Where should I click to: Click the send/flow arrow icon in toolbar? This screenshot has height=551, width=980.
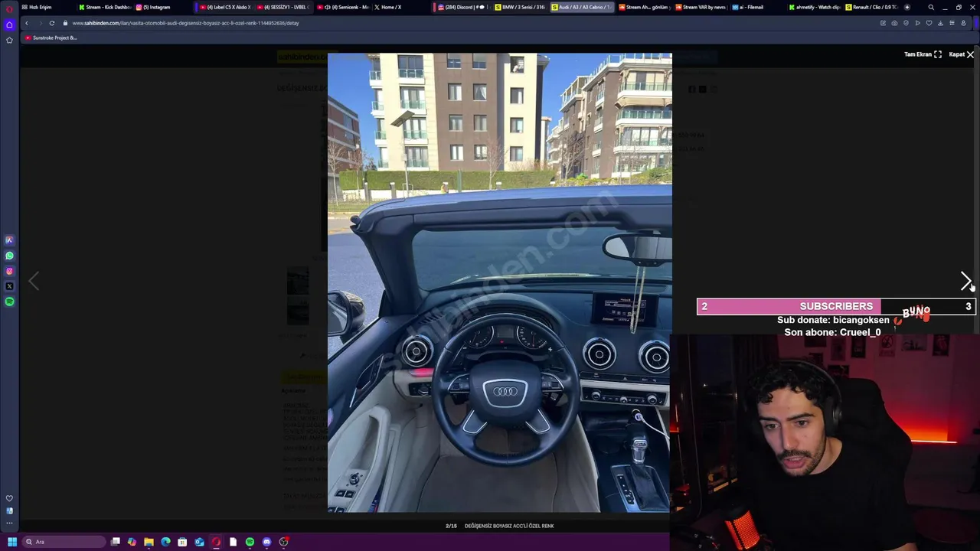tap(918, 23)
